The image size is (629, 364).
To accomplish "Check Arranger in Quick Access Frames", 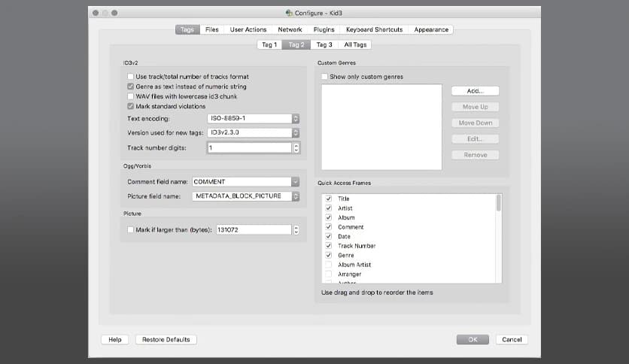I will coord(329,275).
